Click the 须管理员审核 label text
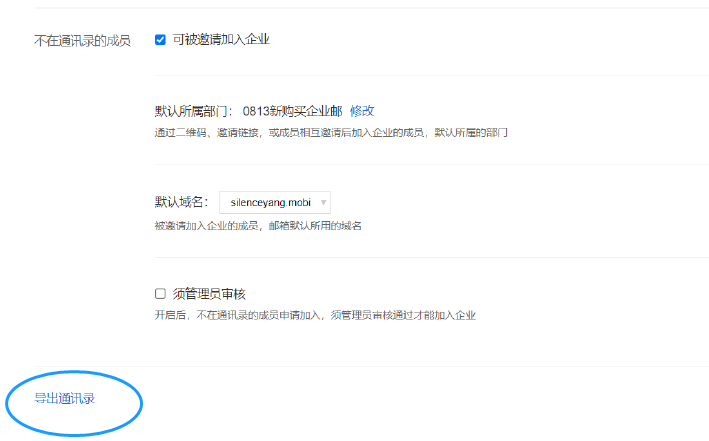Viewport: 709px width, 441px height. coord(209,294)
